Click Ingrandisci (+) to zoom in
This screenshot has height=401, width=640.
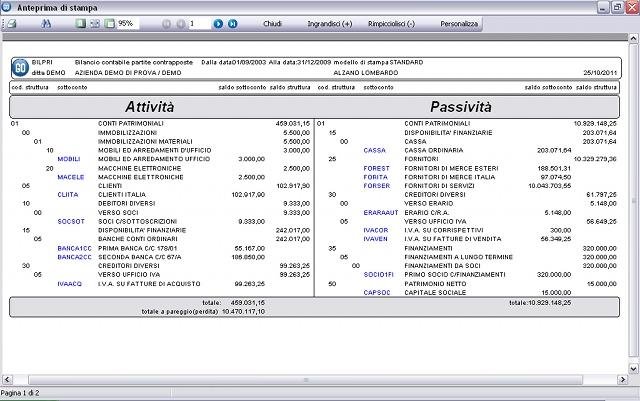point(330,24)
